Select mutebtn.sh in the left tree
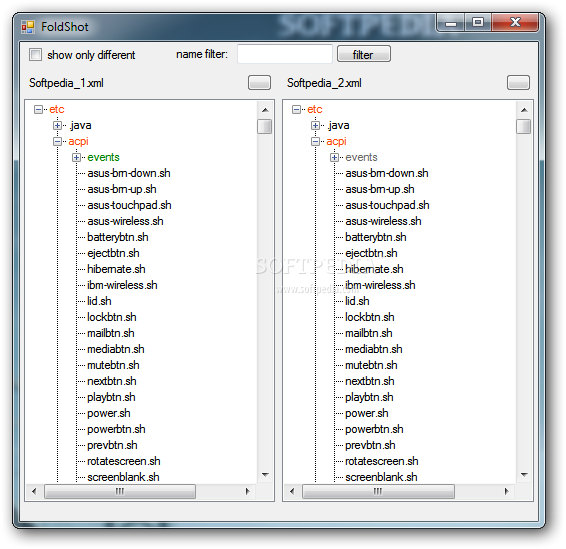The width and height of the screenshot is (566, 549). pyautogui.click(x=113, y=365)
